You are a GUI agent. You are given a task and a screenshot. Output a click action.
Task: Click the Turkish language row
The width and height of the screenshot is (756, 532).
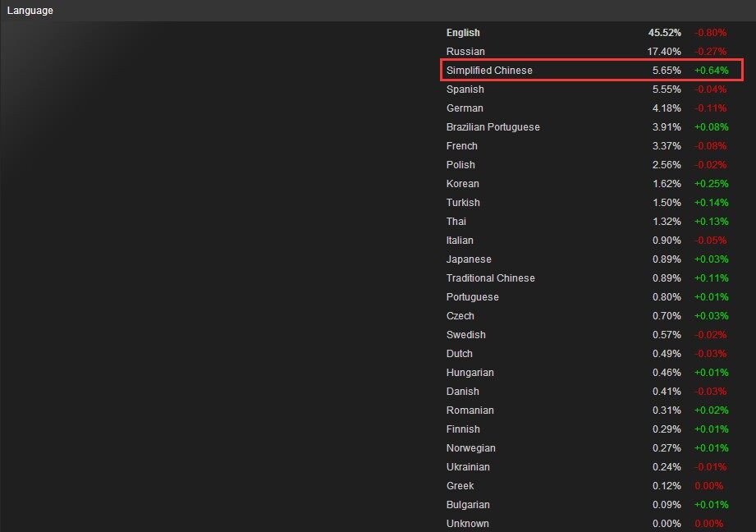pyautogui.click(x=586, y=203)
